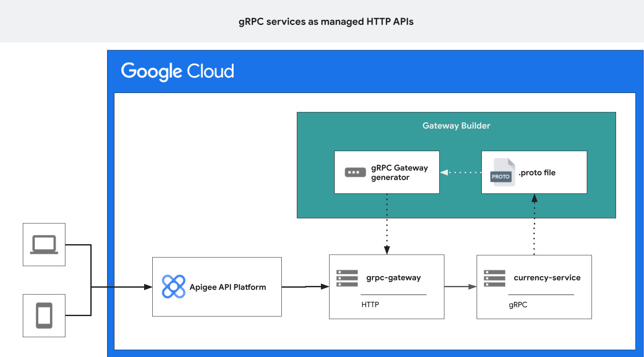Click the currency-service server icon

[495, 278]
